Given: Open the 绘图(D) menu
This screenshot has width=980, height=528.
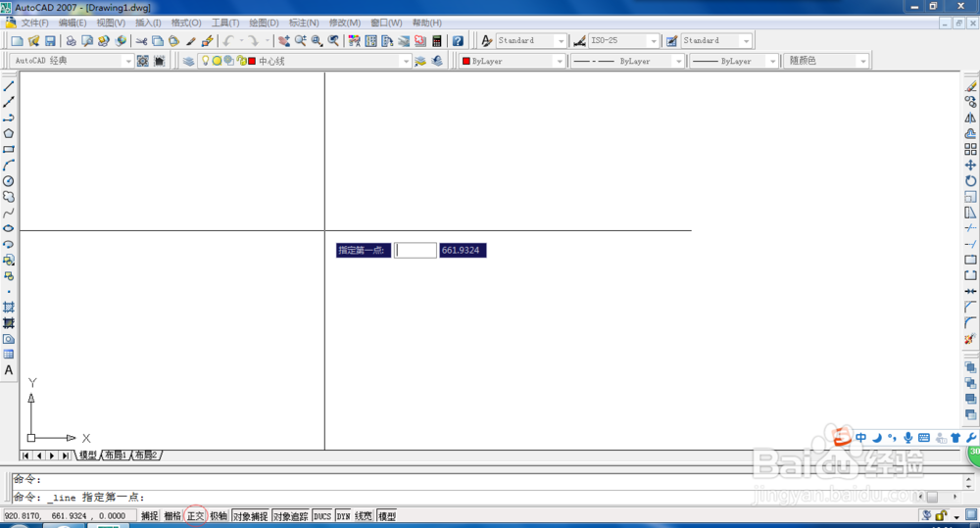Looking at the screenshot, I should [264, 24].
